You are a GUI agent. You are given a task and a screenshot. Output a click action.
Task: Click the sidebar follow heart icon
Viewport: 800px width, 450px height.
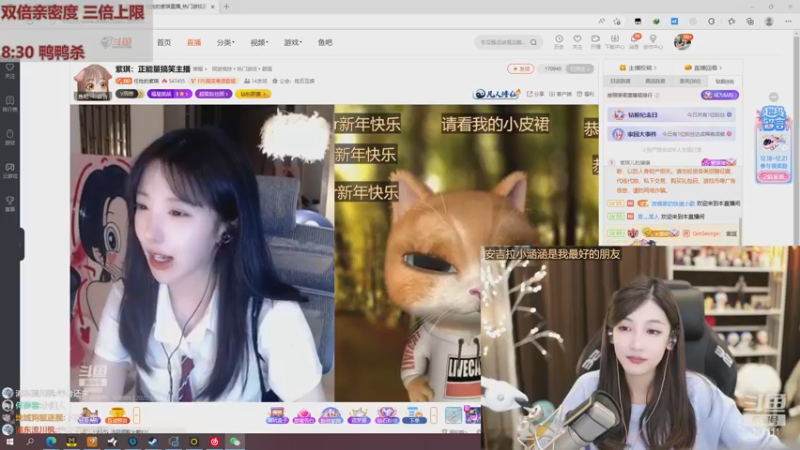(10, 70)
